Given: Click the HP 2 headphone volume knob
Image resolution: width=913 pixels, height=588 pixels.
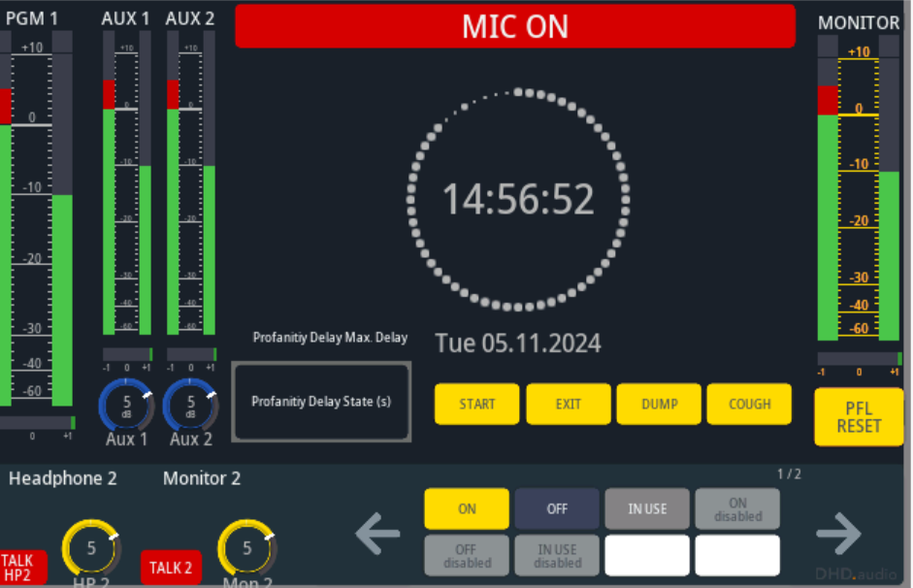Looking at the screenshot, I should tap(91, 548).
